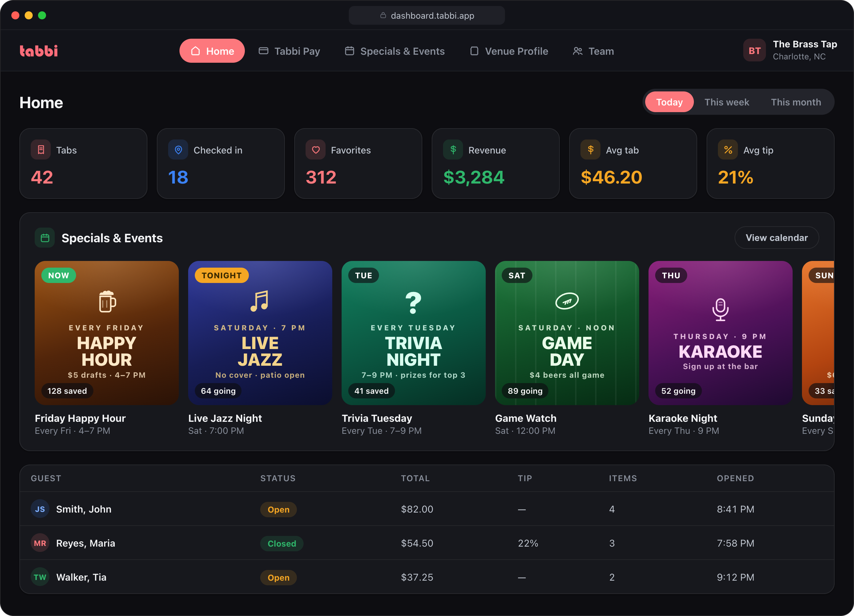Select the This month range
Screen dimensions: 854x616
click(x=796, y=102)
